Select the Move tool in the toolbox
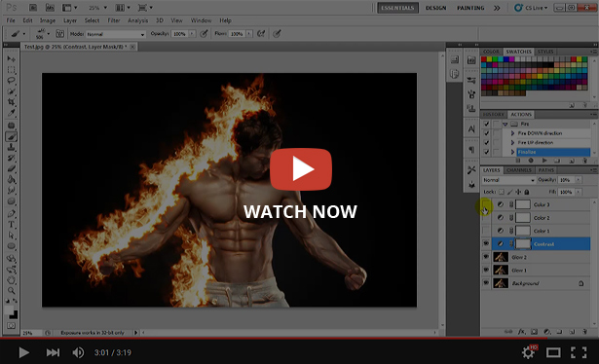The width and height of the screenshot is (599, 364). [x=11, y=58]
